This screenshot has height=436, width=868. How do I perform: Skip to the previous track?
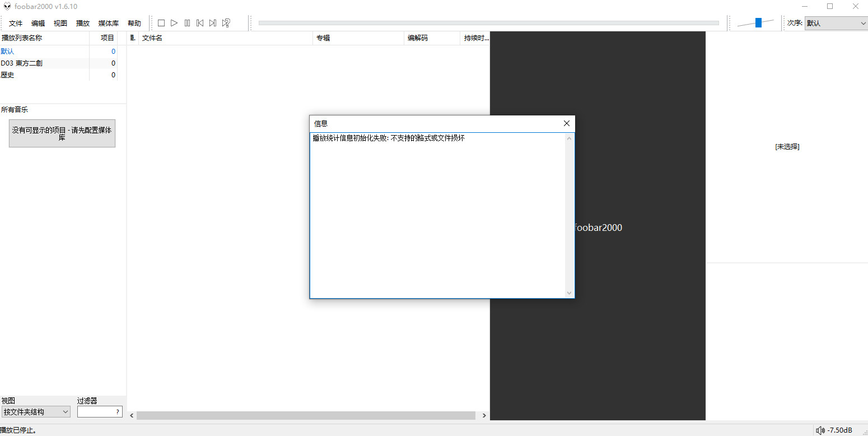(200, 23)
